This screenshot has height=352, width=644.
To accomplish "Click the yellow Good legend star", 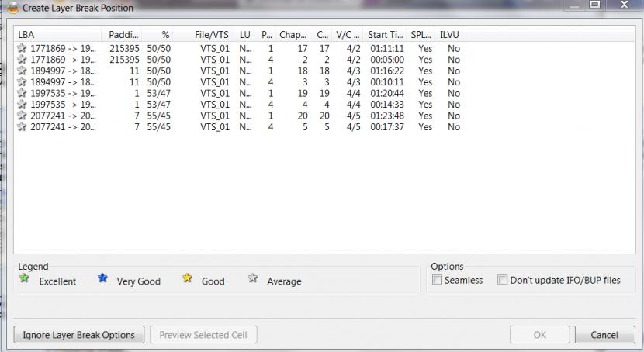I will (187, 278).
